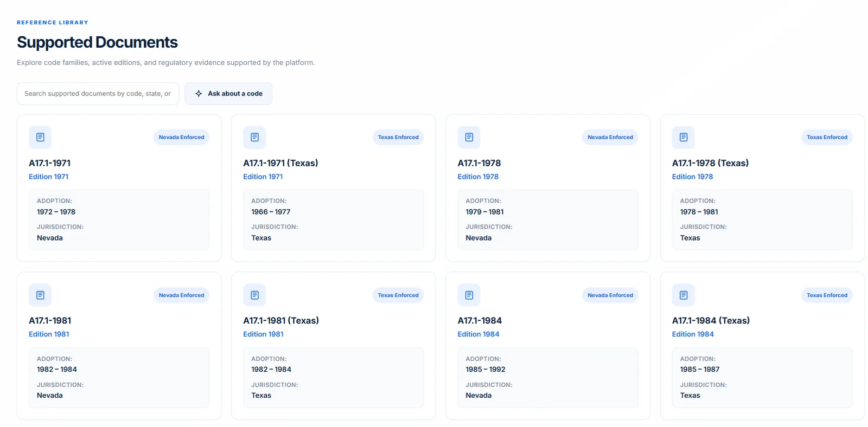Screen dimensions: 868x427
Task: Click Texas Enforced badge on A17.1-1981 (Texas) card
Action: 398,295
